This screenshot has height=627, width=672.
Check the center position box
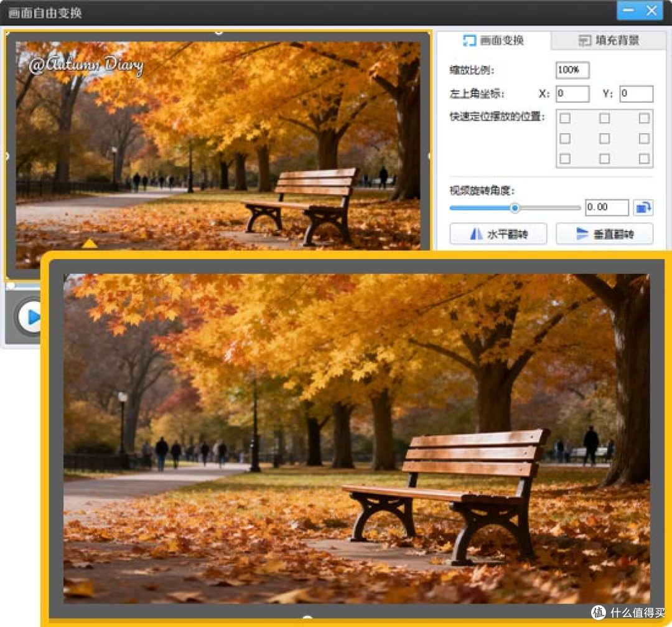(604, 138)
